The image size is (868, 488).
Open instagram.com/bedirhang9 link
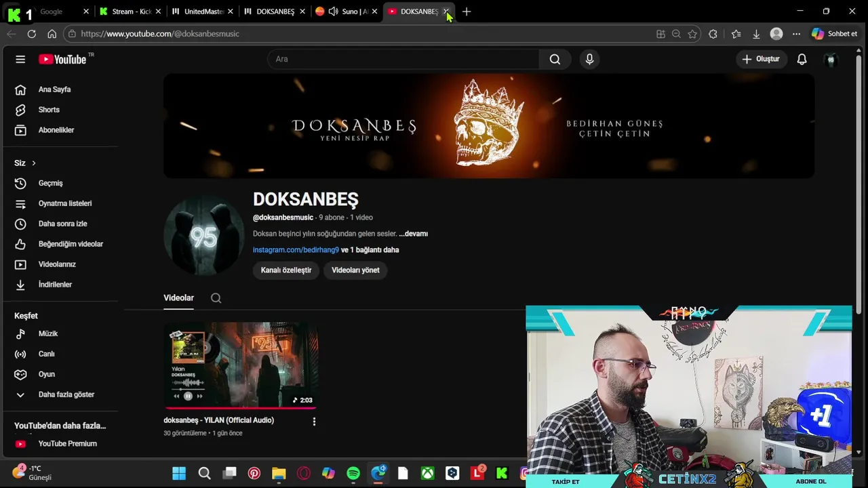[x=296, y=250]
